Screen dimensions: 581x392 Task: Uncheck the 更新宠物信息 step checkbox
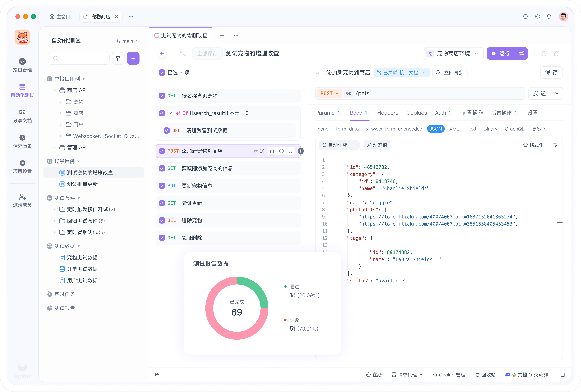(x=162, y=186)
